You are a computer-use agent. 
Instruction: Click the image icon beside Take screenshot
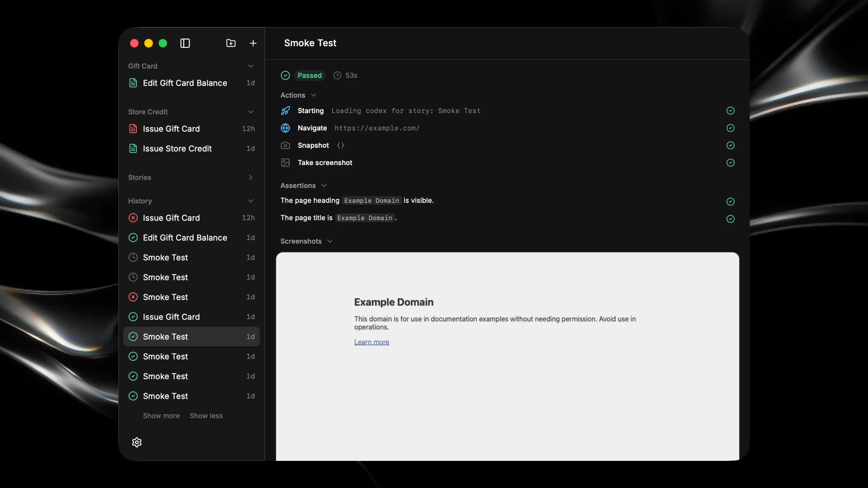(x=285, y=163)
